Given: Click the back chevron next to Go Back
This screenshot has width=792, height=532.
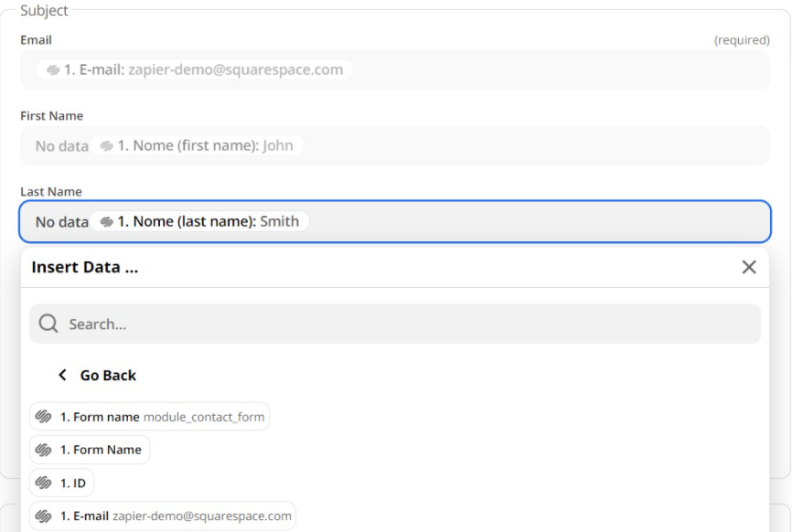Looking at the screenshot, I should coord(63,375).
